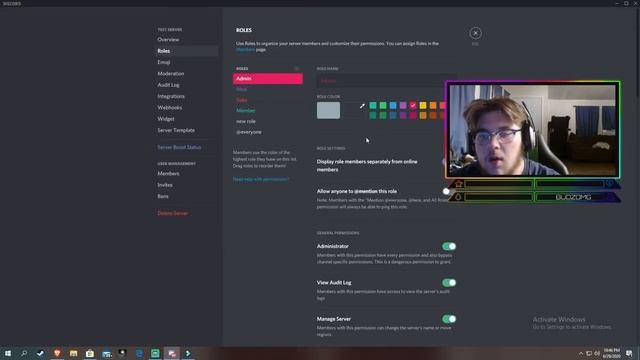Select the purple-colored role in the roles list

268,89
